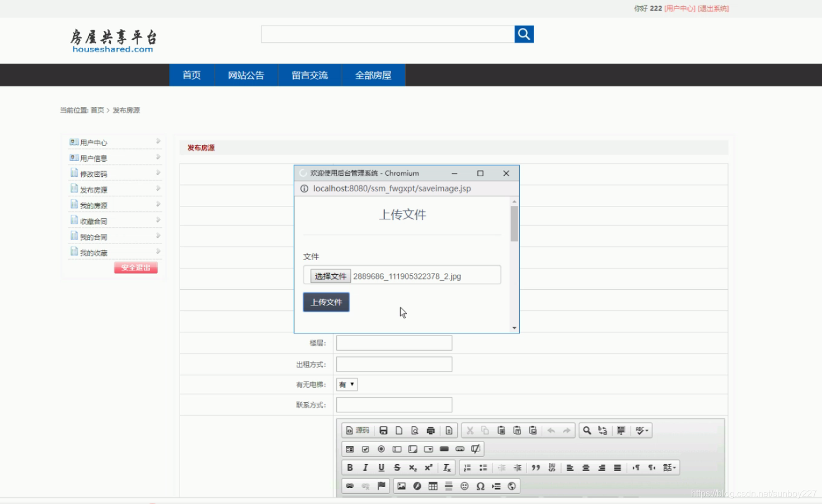Open the 网站公告 navigation tab
This screenshot has width=822, height=504.
click(x=246, y=75)
